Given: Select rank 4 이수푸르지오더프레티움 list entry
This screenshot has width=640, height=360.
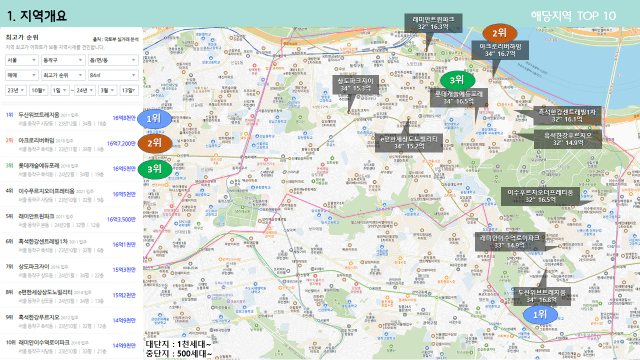Looking at the screenshot, I should (x=71, y=195).
